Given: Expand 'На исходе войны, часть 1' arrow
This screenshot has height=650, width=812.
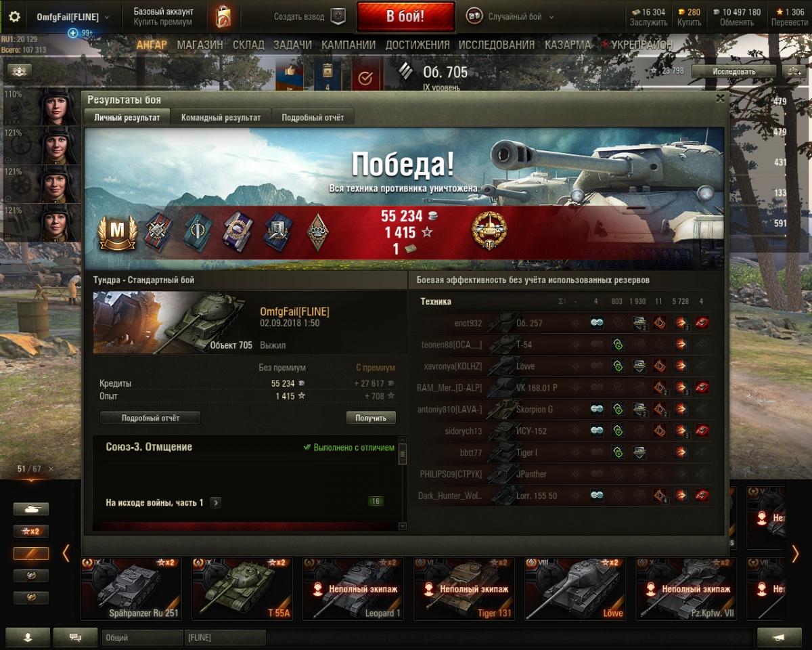Looking at the screenshot, I should tap(215, 502).
